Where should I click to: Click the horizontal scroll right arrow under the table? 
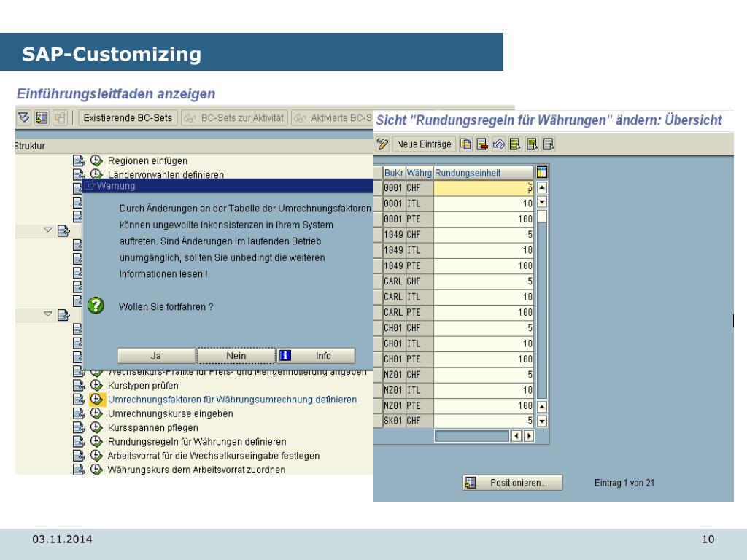(528, 436)
